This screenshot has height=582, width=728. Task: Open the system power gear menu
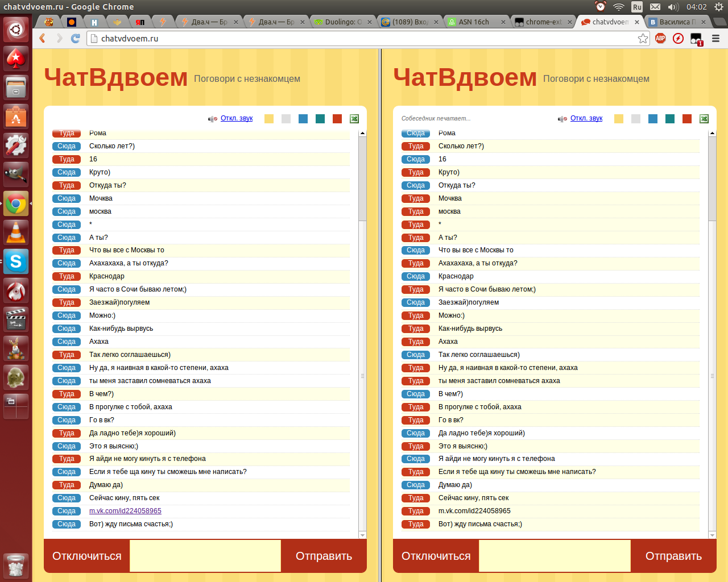[719, 7]
